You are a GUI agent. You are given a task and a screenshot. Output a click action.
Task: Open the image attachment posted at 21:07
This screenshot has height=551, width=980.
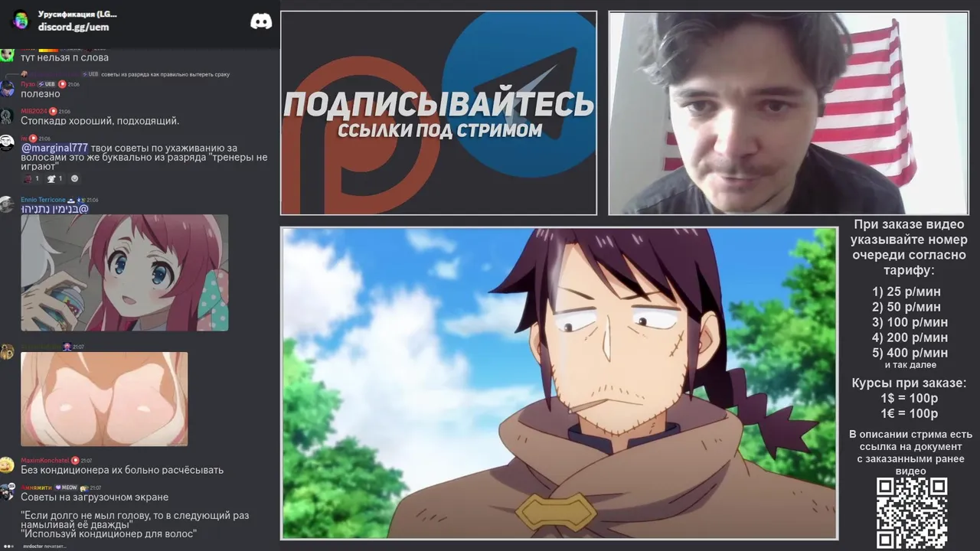point(104,399)
